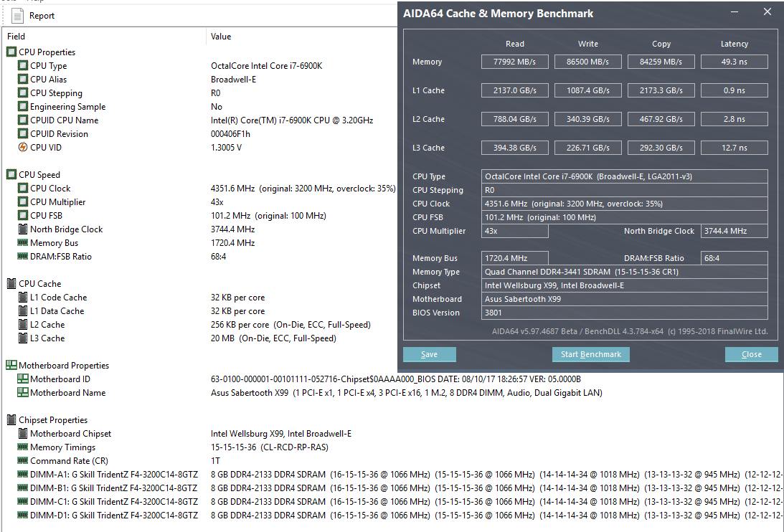Select the Motherboard Chipset row label

coord(70,434)
